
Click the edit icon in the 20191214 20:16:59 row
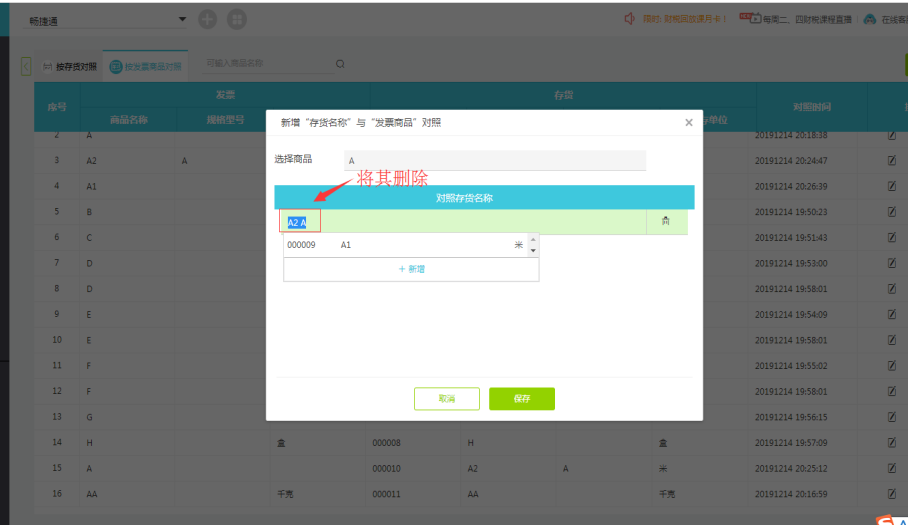[891, 494]
